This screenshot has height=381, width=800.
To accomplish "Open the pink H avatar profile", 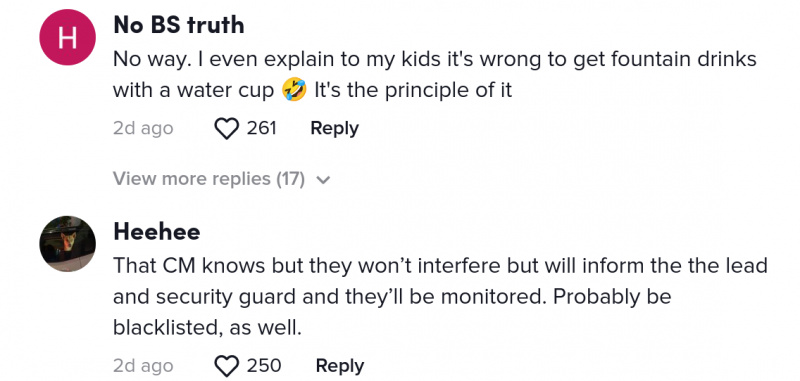I will [x=67, y=37].
